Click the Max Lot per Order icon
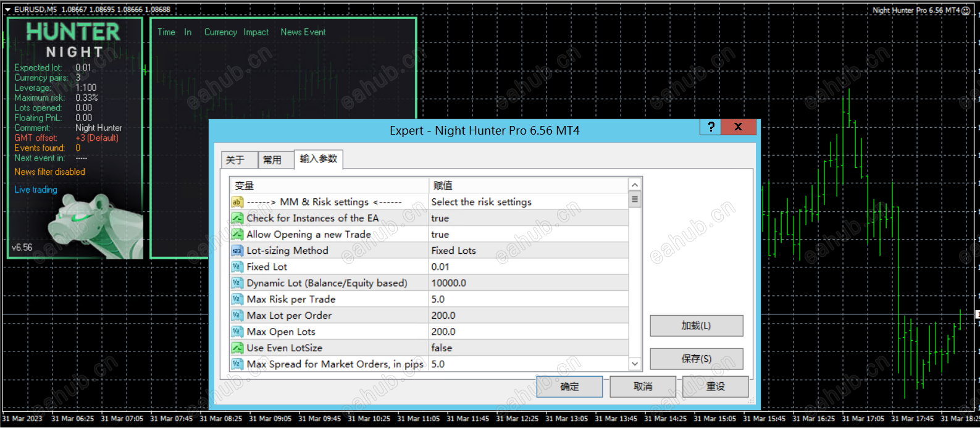The height and width of the screenshot is (428, 980). coord(237,316)
